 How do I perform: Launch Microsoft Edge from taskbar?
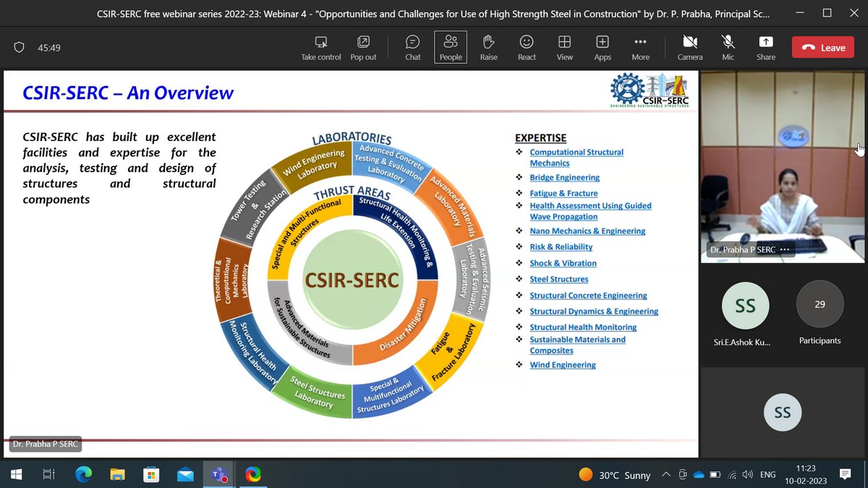84,474
